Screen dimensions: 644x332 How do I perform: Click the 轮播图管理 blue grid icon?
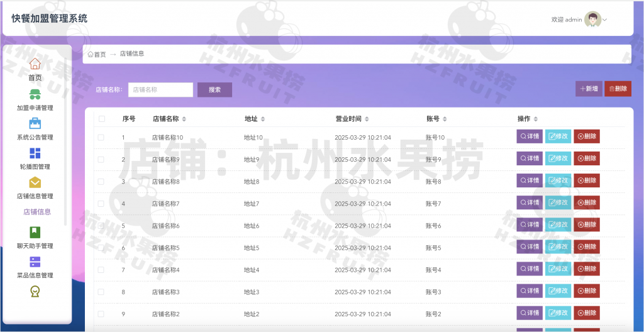35,153
